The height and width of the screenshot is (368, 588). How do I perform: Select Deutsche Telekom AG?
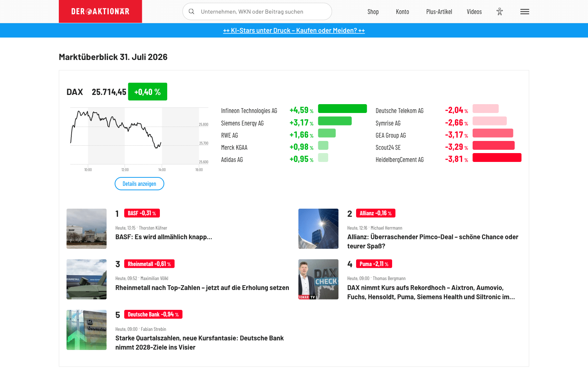399,111
